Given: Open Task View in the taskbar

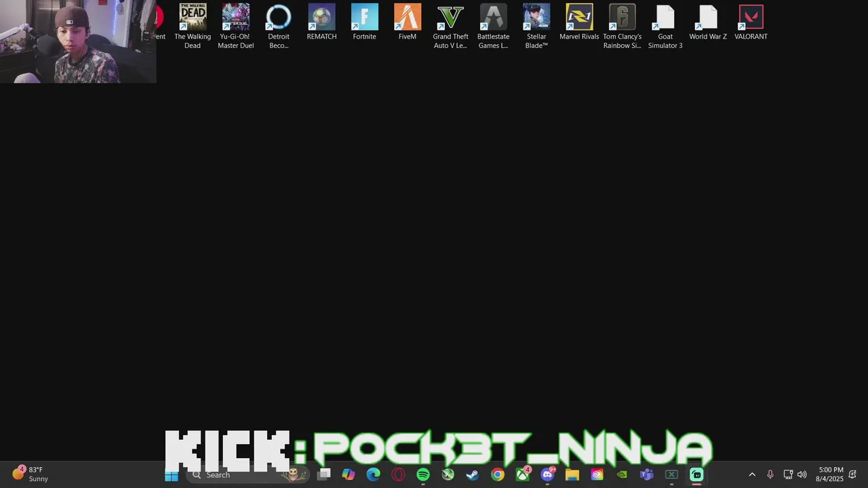Looking at the screenshot, I should click(324, 475).
